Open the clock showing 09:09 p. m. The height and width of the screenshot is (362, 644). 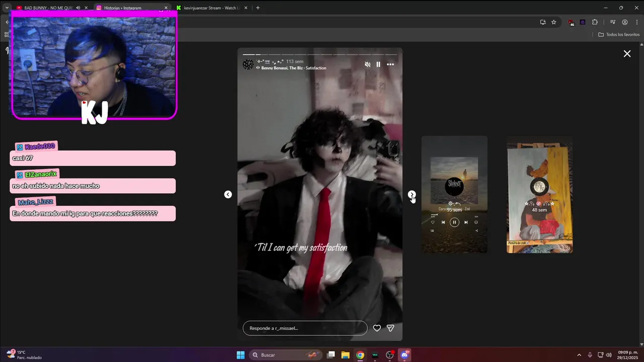(628, 355)
